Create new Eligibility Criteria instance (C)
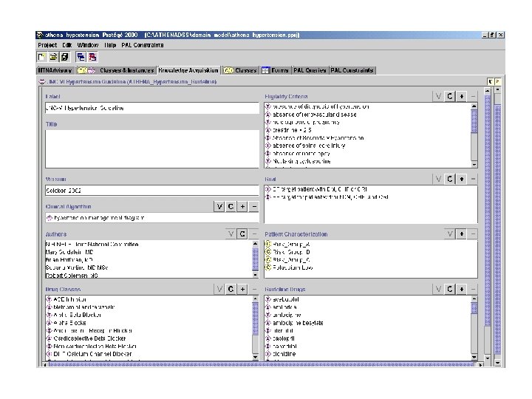The height and width of the screenshot is (399, 532). pos(450,96)
